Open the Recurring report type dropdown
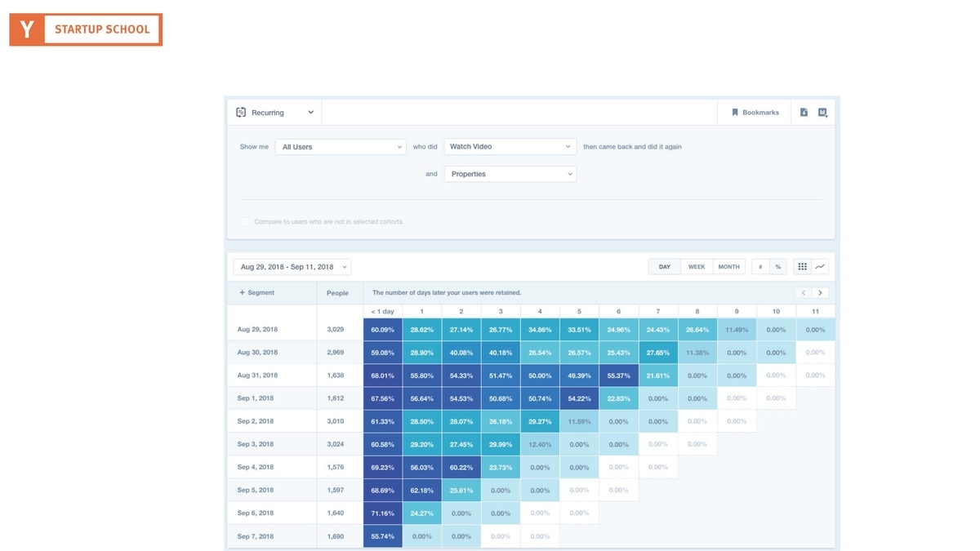The height and width of the screenshot is (551, 980). 275,113
